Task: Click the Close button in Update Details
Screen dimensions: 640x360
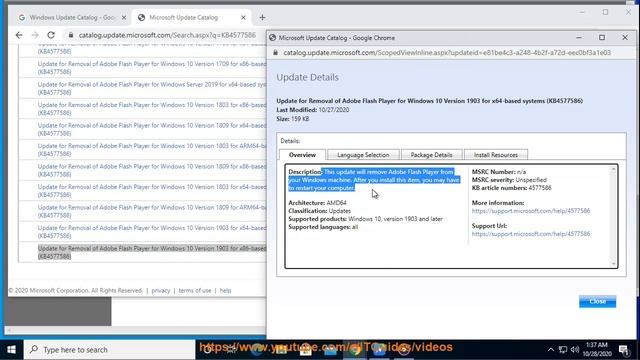Action: [x=597, y=301]
